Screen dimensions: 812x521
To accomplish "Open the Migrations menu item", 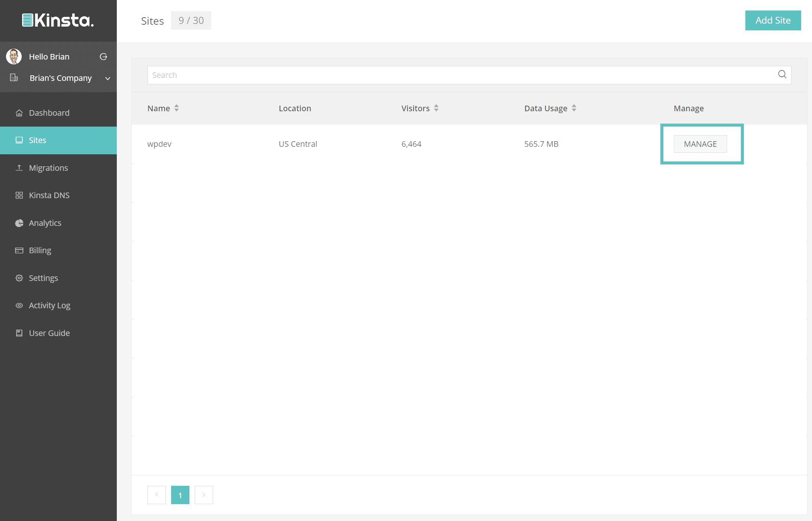I will 48,168.
